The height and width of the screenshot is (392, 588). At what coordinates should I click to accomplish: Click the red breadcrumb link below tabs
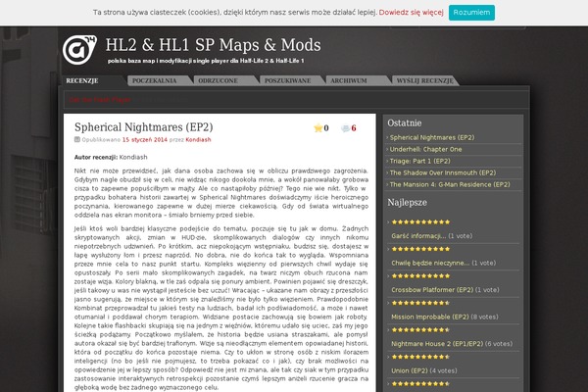pos(100,100)
